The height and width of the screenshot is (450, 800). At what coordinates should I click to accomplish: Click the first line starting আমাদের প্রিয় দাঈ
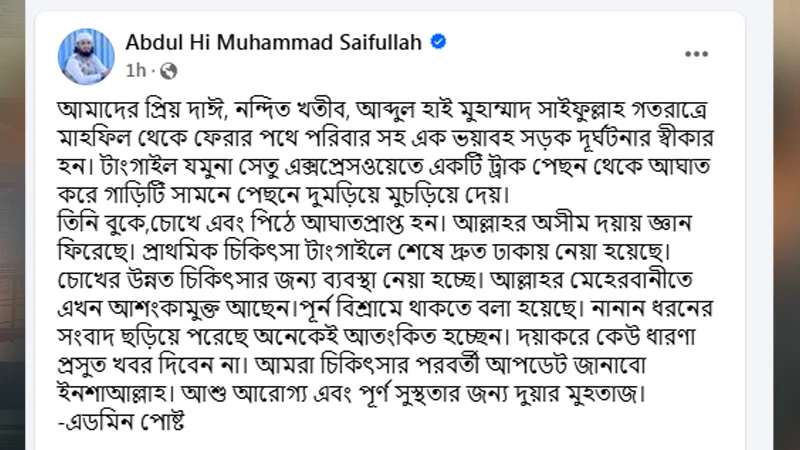[383, 110]
